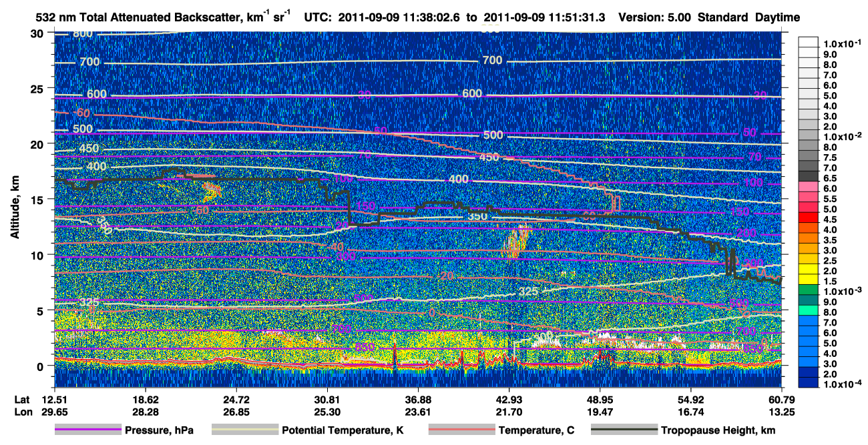
Task: Click longitude value '25.30'
Action: [327, 412]
